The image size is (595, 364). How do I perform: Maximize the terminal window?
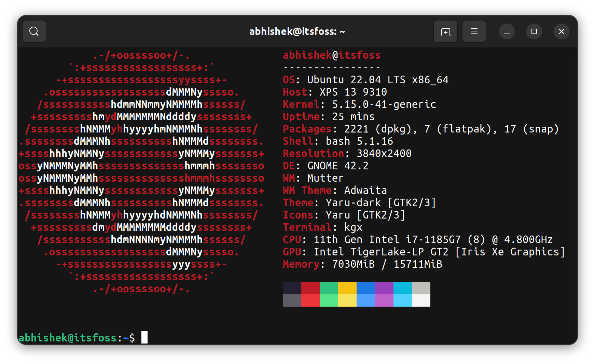[x=534, y=31]
